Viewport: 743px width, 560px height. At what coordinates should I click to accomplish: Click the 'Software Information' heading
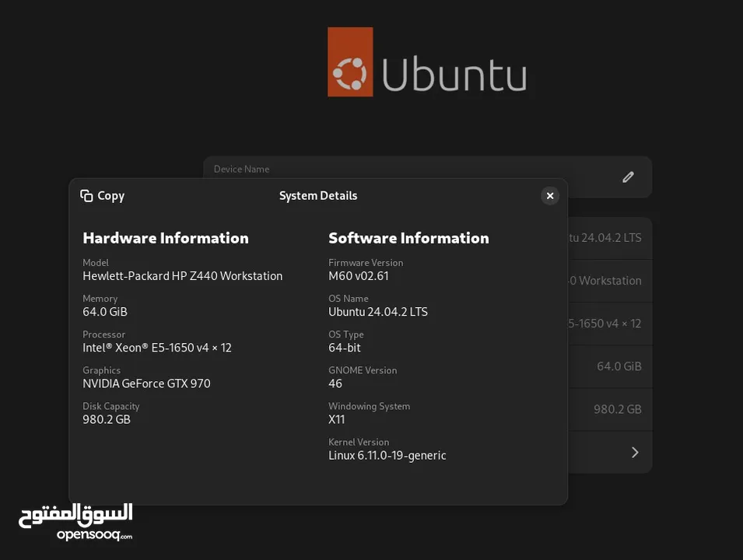click(408, 238)
